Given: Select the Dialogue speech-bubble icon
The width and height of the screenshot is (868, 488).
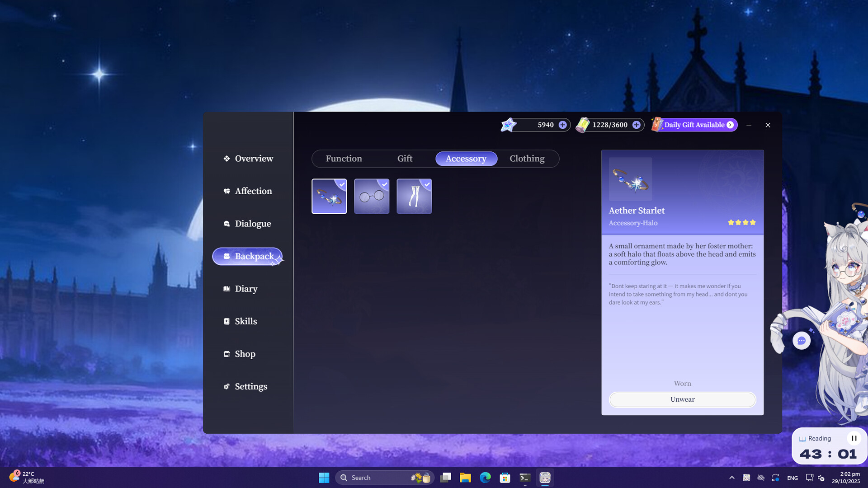Looking at the screenshot, I should coord(227,224).
